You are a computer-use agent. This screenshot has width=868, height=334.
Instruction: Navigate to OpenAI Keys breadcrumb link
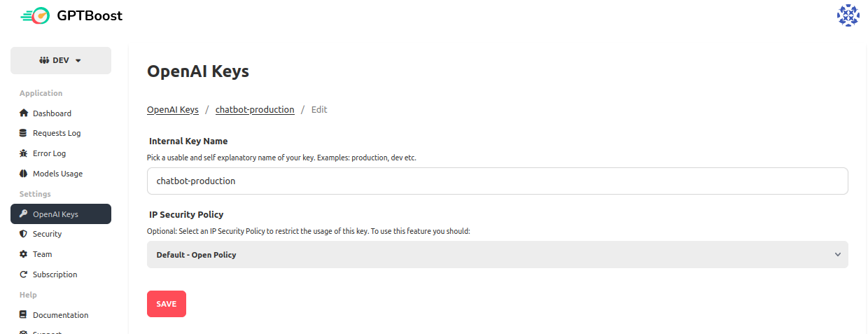(x=173, y=110)
